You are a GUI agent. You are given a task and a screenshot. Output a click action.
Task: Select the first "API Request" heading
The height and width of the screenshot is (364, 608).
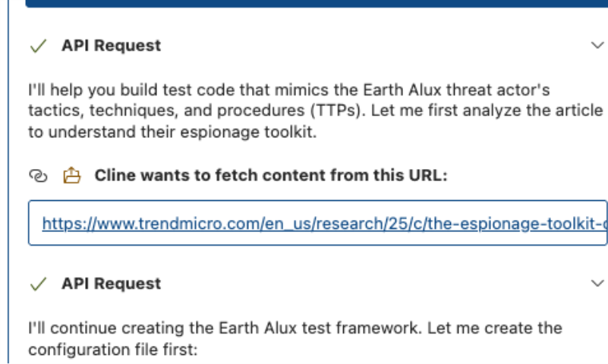111,45
